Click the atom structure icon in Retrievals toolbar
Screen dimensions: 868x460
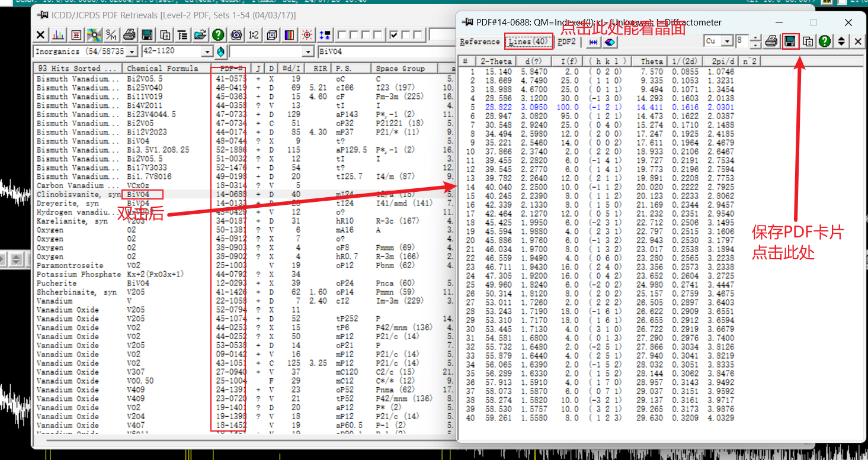(x=236, y=35)
